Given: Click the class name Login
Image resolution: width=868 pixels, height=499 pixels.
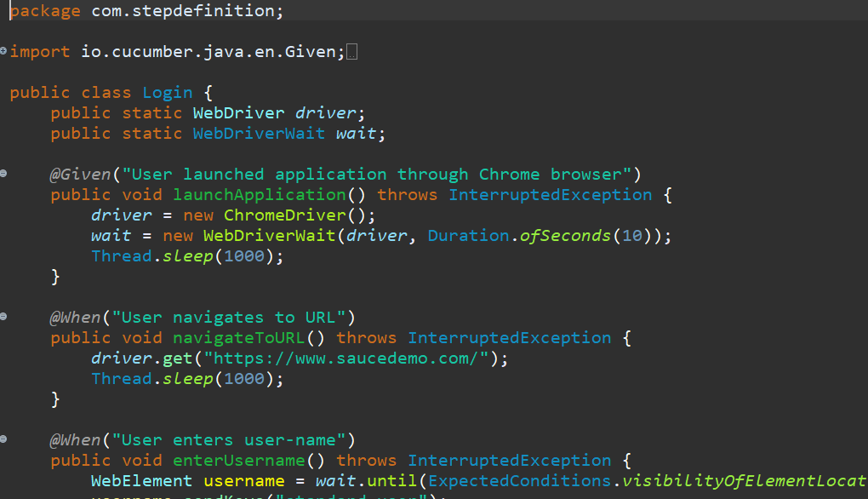Looking at the screenshot, I should pyautogui.click(x=168, y=93).
